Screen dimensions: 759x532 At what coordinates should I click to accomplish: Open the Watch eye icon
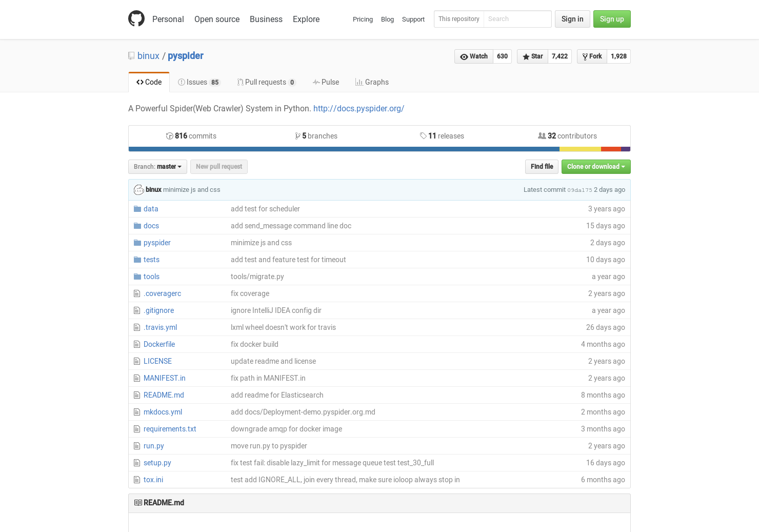click(465, 56)
